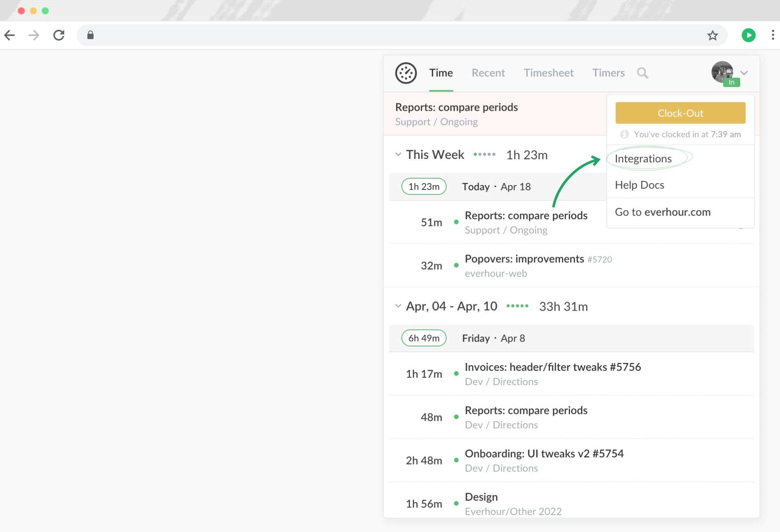Click the green Everhour extension icon in toolbar

(749, 35)
